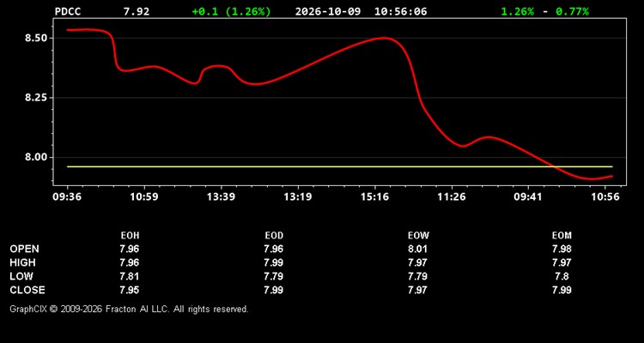Click the EOM LOW value 7.8
This screenshot has height=343, width=644.
click(562, 276)
